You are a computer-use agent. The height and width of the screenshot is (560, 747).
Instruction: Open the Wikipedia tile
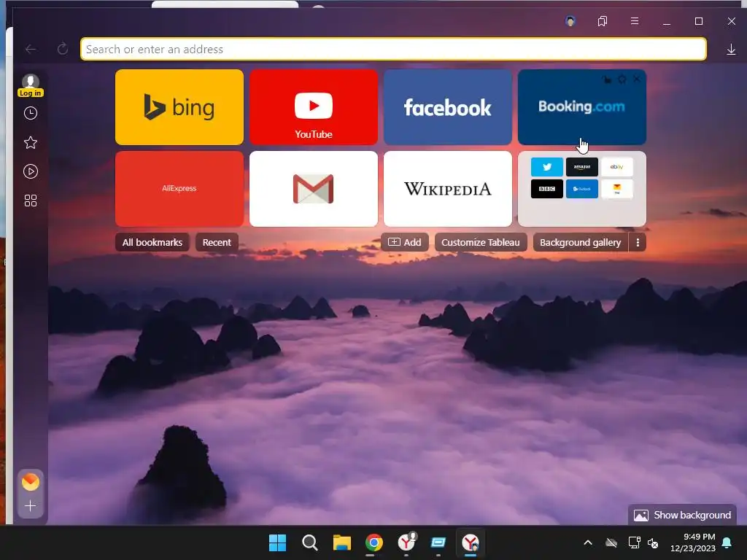(448, 189)
